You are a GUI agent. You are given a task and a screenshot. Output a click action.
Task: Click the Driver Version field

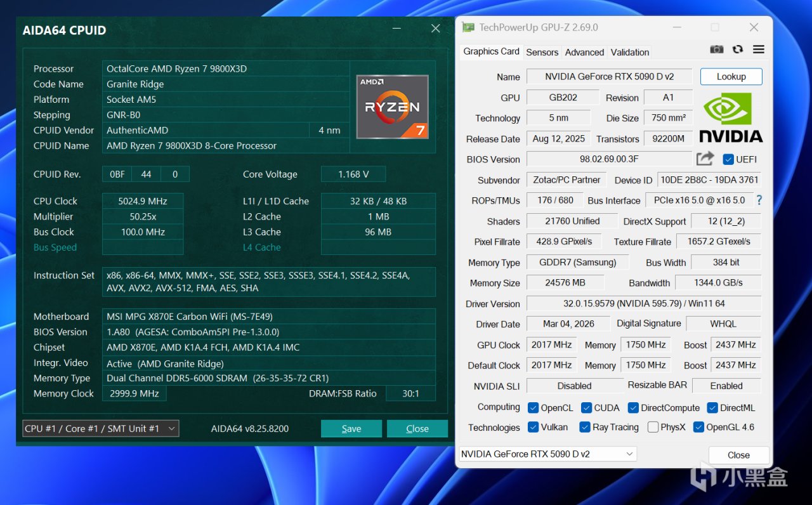tap(644, 303)
